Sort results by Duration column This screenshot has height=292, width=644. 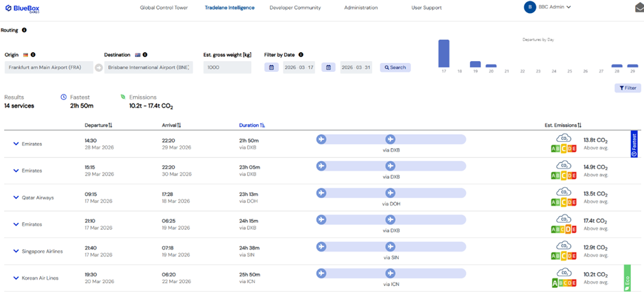pos(252,125)
